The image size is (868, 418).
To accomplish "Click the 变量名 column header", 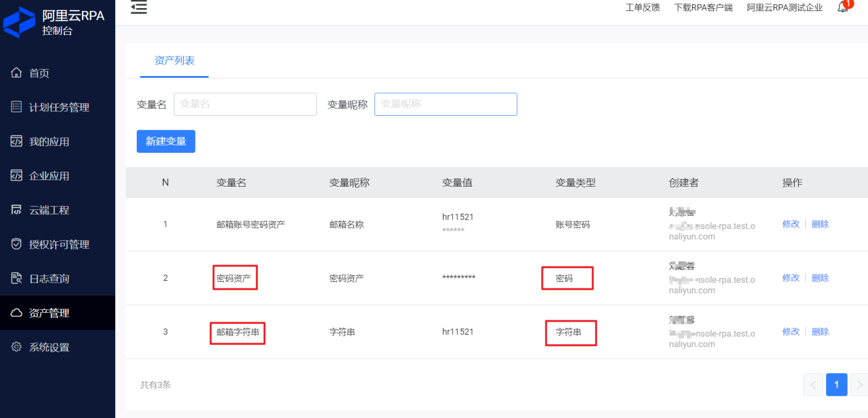I will pyautogui.click(x=232, y=183).
